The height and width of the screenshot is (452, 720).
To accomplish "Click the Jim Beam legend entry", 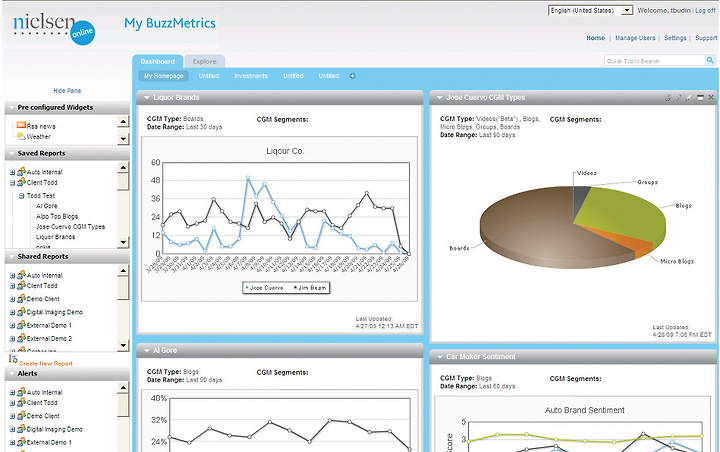I will click(x=310, y=288).
